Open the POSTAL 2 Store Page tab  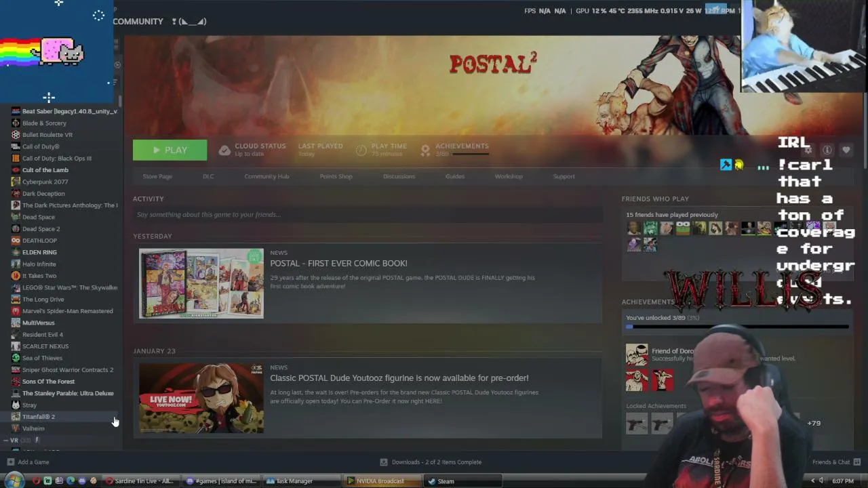[157, 176]
